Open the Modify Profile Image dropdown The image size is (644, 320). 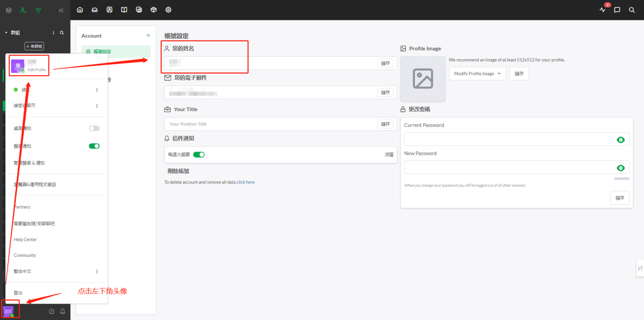pyautogui.click(x=477, y=73)
